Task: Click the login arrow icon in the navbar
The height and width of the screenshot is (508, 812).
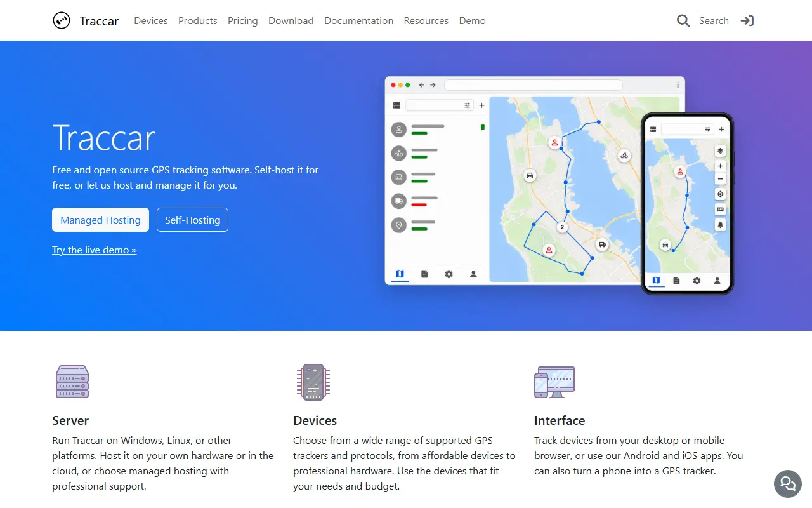Action: [x=747, y=21]
